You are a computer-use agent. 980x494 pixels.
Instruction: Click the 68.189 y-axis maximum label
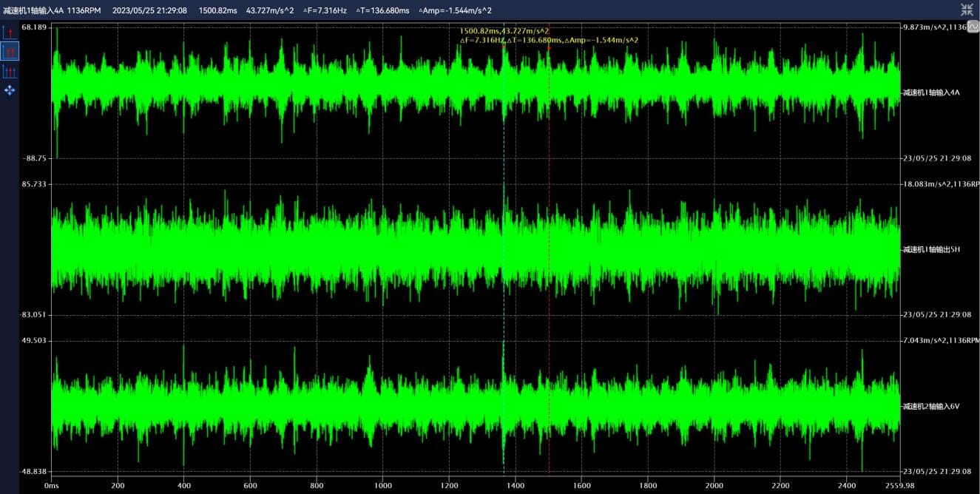(x=34, y=27)
